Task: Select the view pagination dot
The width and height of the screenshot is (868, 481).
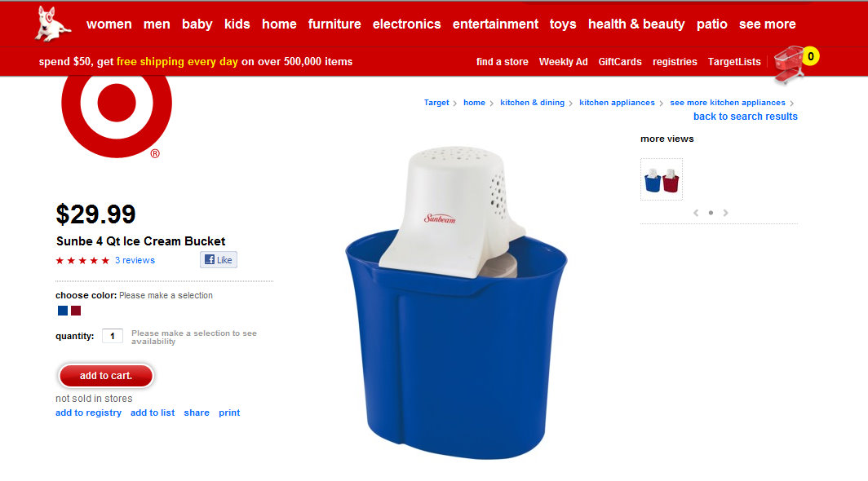Action: pos(711,213)
